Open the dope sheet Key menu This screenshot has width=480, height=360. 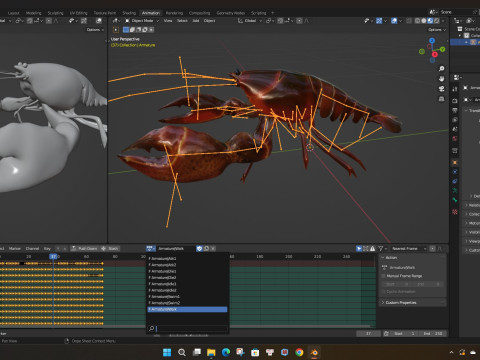[x=47, y=249]
